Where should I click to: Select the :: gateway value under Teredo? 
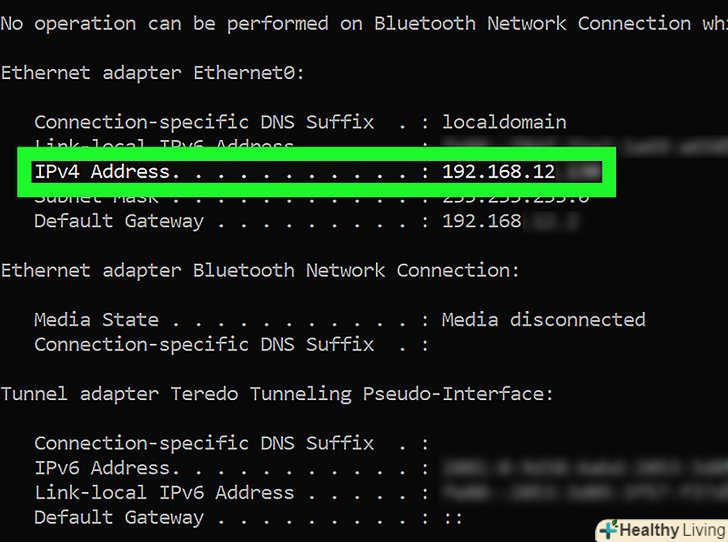(x=453, y=518)
